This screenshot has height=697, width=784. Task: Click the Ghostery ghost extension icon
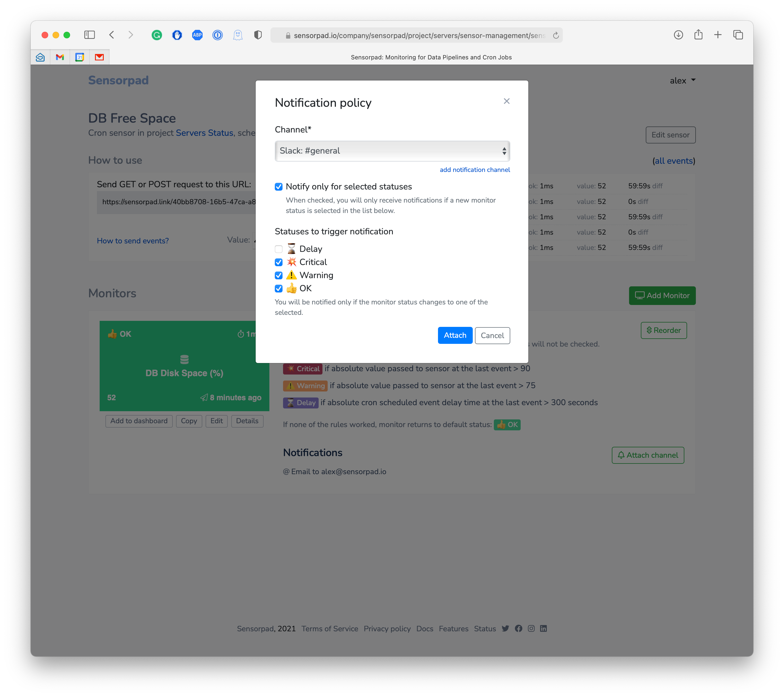coord(238,35)
